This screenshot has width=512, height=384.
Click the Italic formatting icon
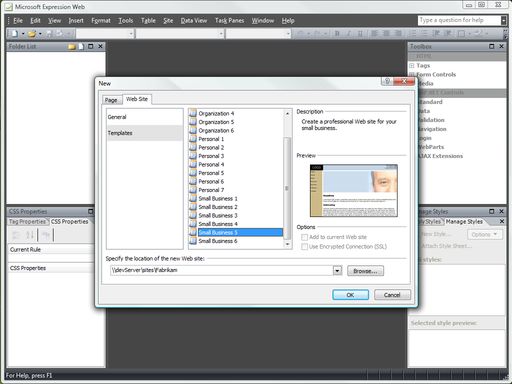tap(349, 33)
